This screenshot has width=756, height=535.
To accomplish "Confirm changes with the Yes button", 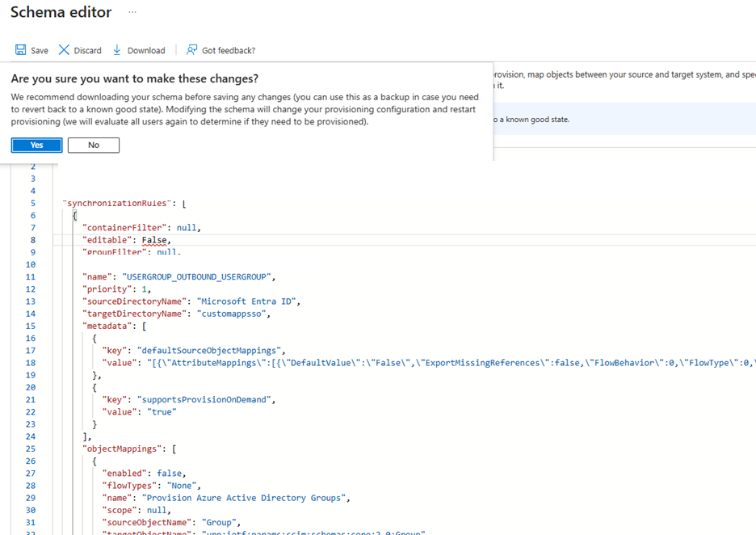I will click(x=36, y=145).
